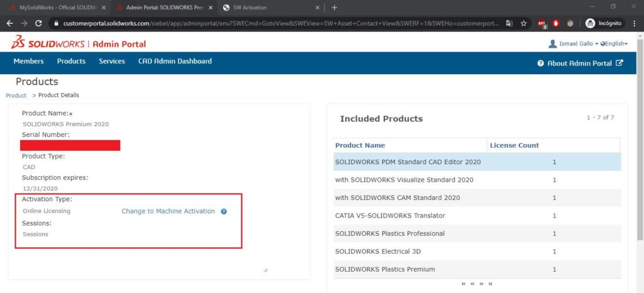Click the page vertical scrollbar

pyautogui.click(x=640, y=140)
